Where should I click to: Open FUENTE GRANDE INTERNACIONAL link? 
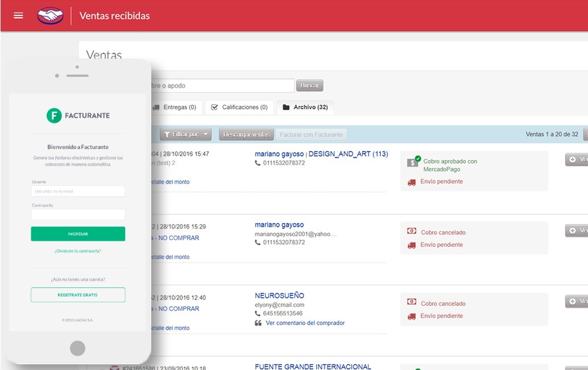(x=313, y=367)
